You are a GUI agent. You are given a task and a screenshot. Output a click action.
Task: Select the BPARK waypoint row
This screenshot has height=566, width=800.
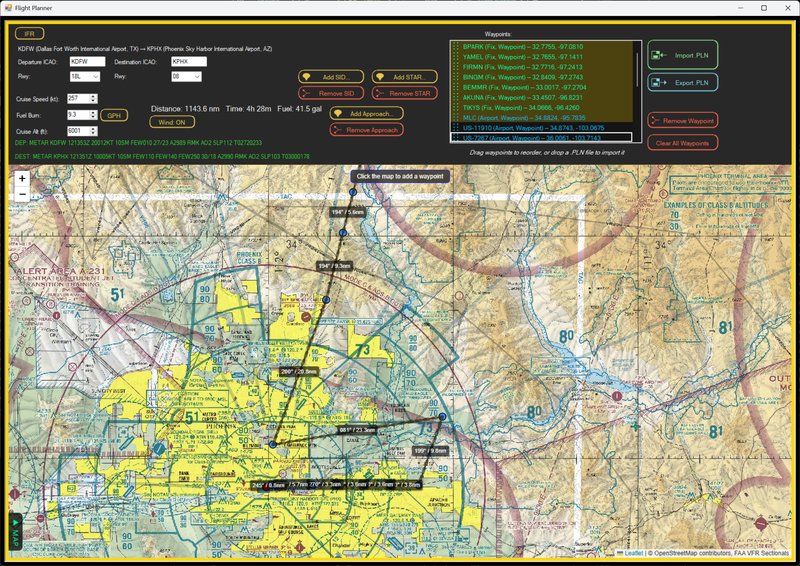coord(542,46)
